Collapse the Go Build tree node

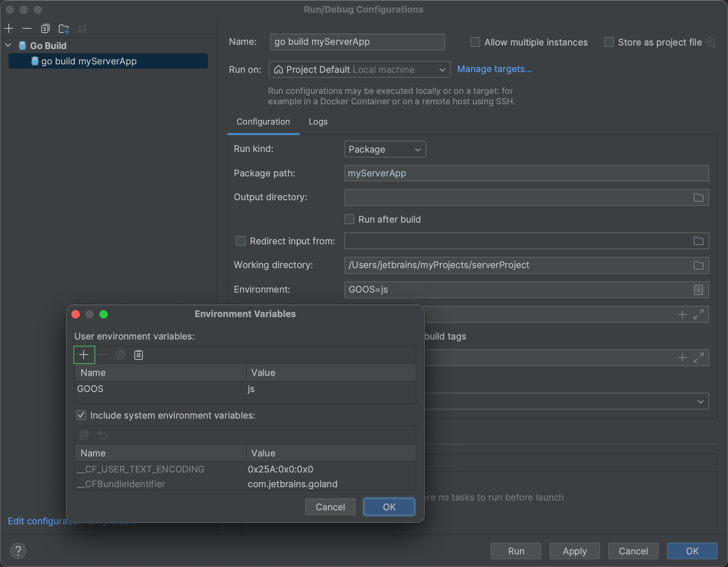coord(7,45)
